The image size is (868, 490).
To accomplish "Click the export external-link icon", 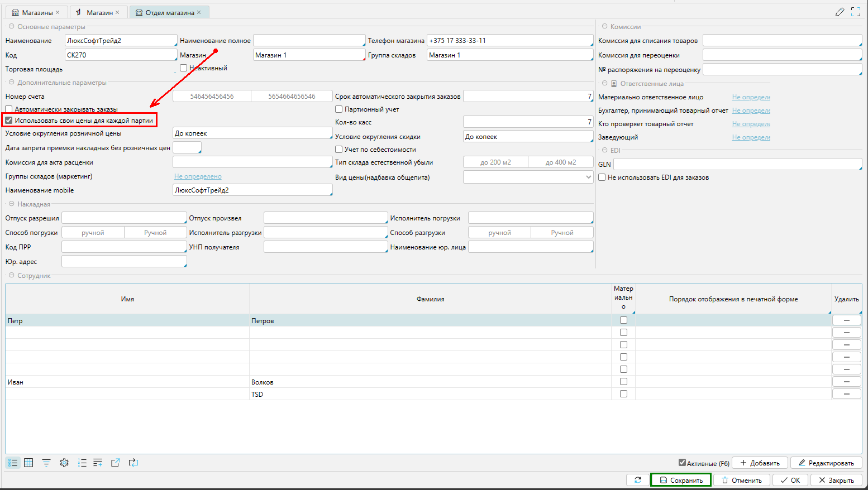I will tap(116, 463).
